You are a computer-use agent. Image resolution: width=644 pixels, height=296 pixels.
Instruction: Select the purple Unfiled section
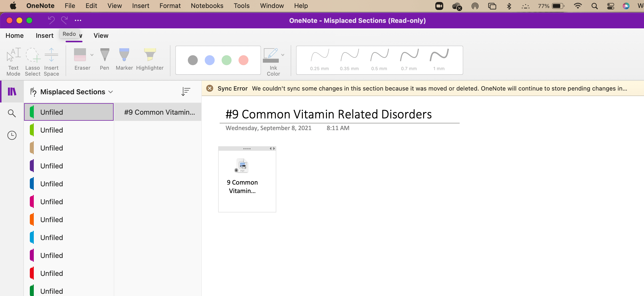[x=69, y=166]
